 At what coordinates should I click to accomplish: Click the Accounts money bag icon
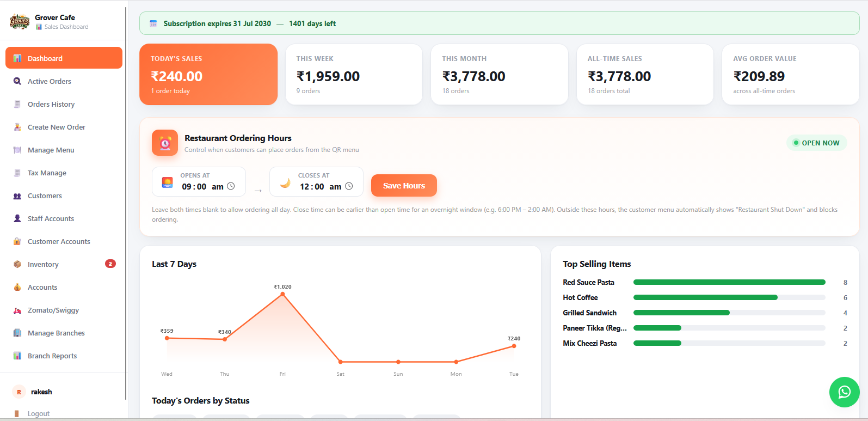coord(17,287)
